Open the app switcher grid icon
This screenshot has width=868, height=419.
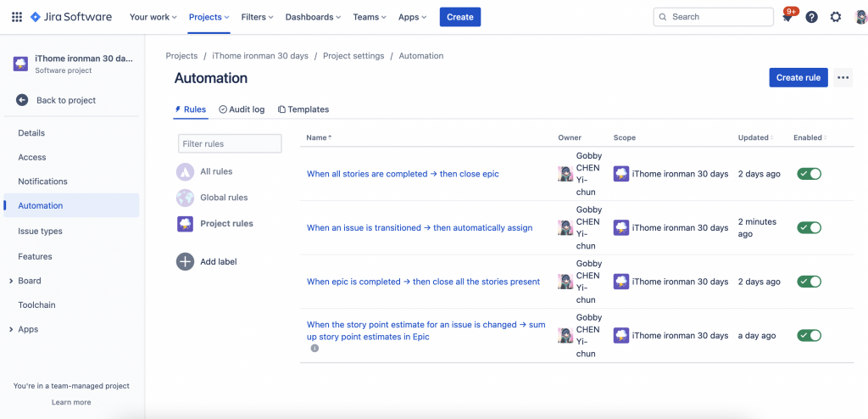(x=17, y=17)
